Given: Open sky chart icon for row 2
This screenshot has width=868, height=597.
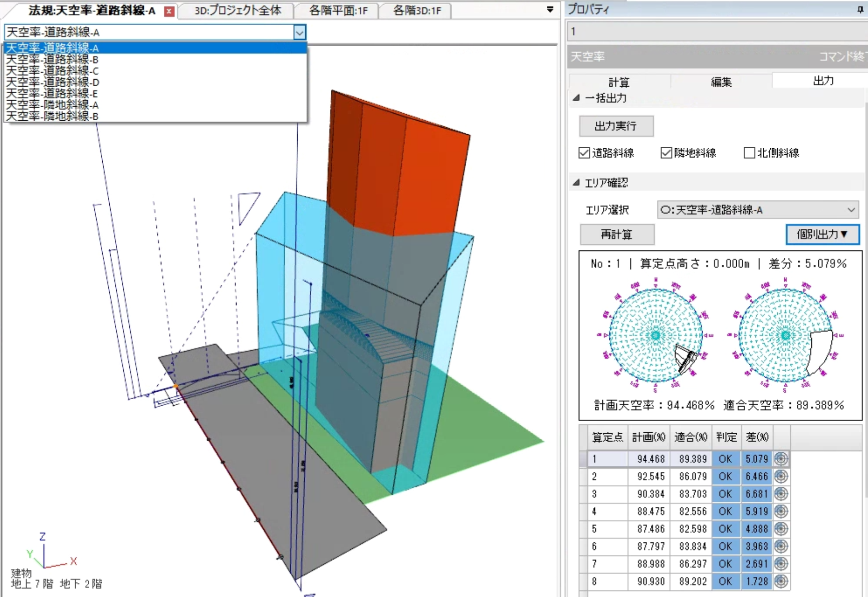Looking at the screenshot, I should click(781, 476).
